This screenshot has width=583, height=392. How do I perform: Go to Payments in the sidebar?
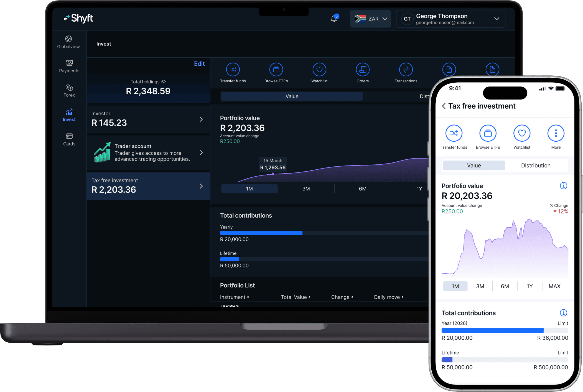[69, 67]
